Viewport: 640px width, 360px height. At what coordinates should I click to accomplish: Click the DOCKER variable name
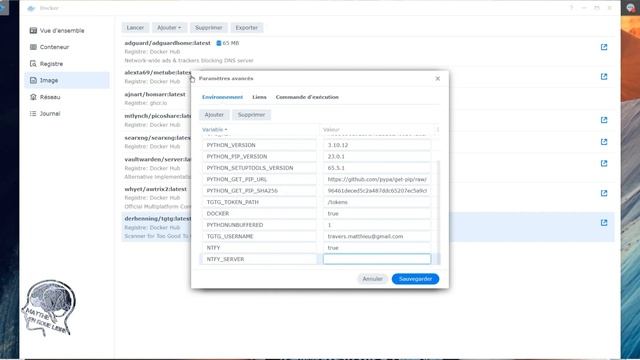coord(259,213)
